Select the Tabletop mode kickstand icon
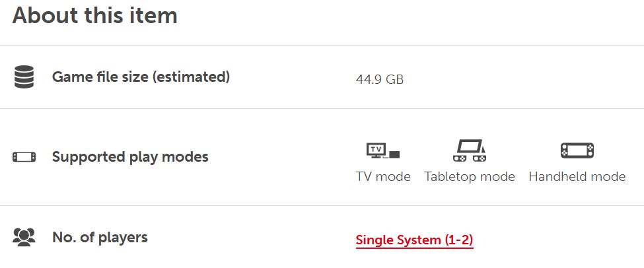This screenshot has height=268, width=644. click(x=470, y=151)
